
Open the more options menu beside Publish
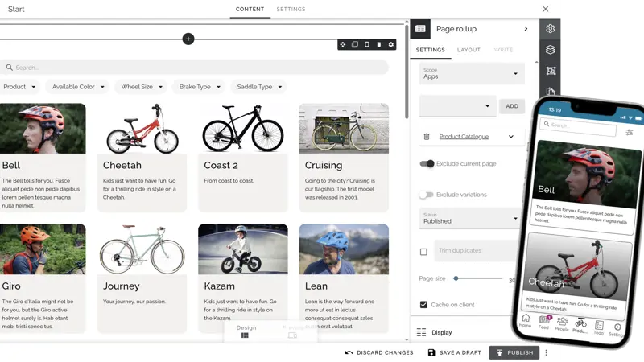tap(547, 352)
